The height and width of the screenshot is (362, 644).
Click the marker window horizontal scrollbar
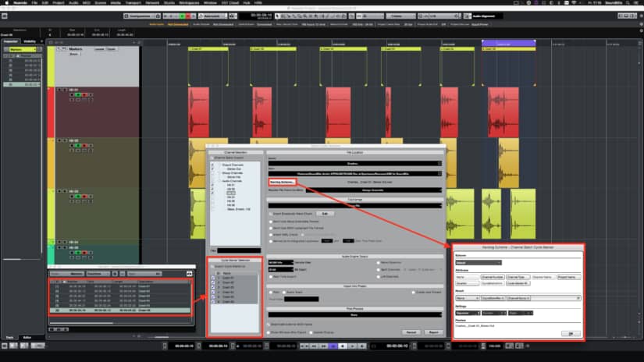tap(81, 323)
